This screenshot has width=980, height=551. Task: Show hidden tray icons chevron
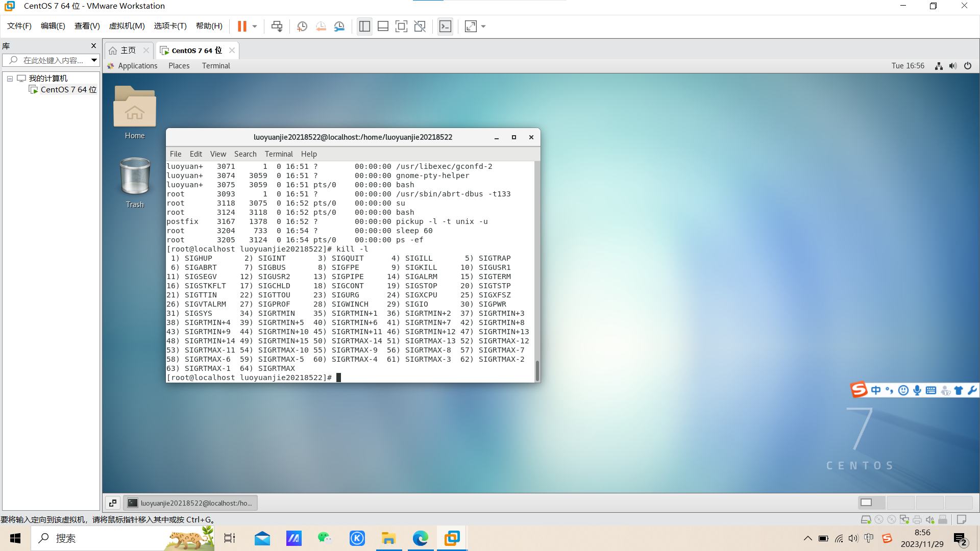tap(807, 538)
